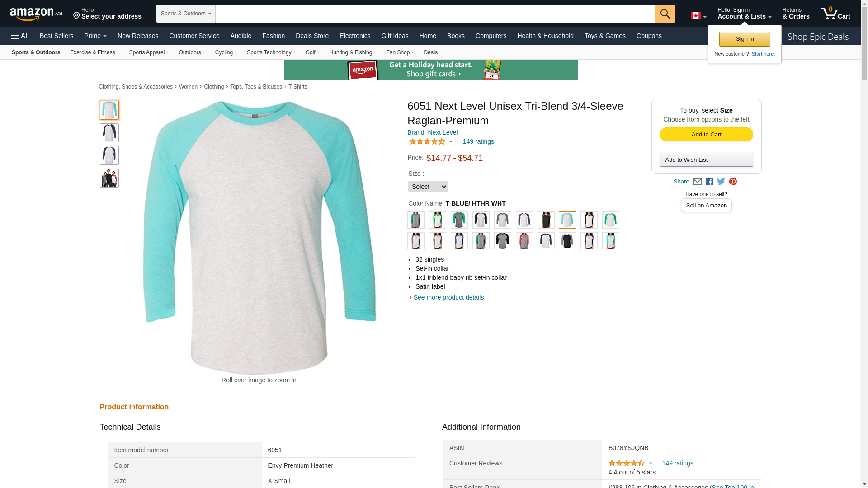View the thumbnail with two models
868x488 pixels.
point(109,178)
